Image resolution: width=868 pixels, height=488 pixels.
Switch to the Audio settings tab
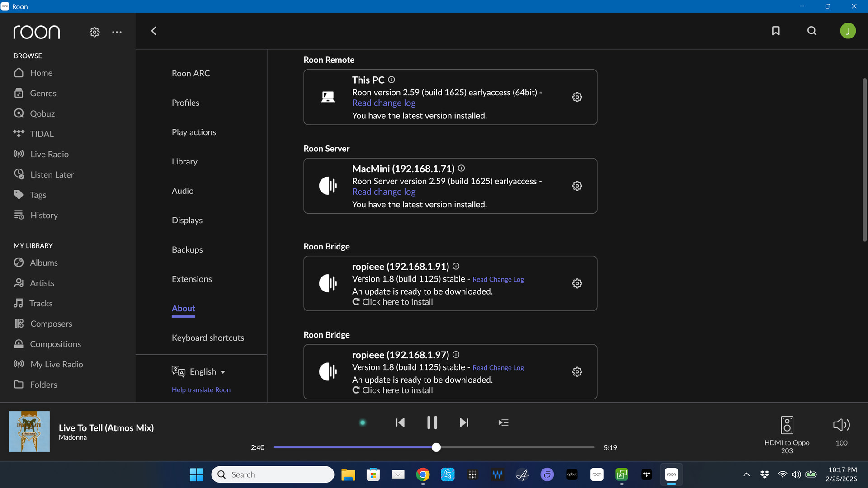point(183,191)
